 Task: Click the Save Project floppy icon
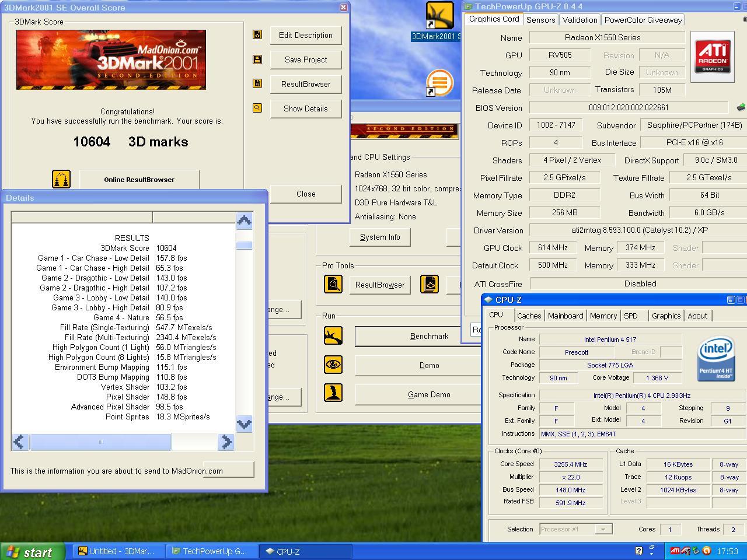(257, 60)
